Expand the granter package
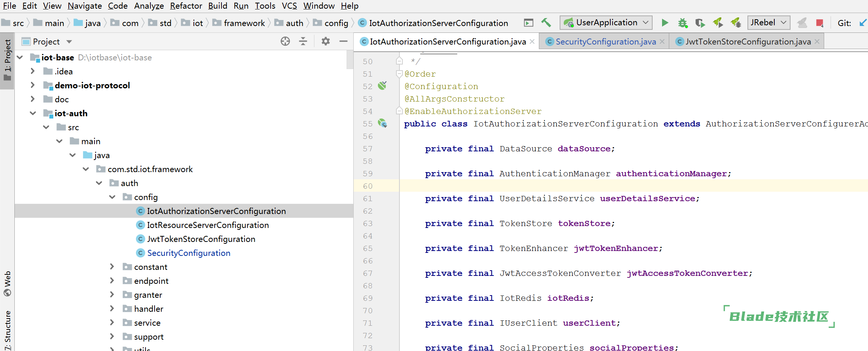 pos(112,294)
